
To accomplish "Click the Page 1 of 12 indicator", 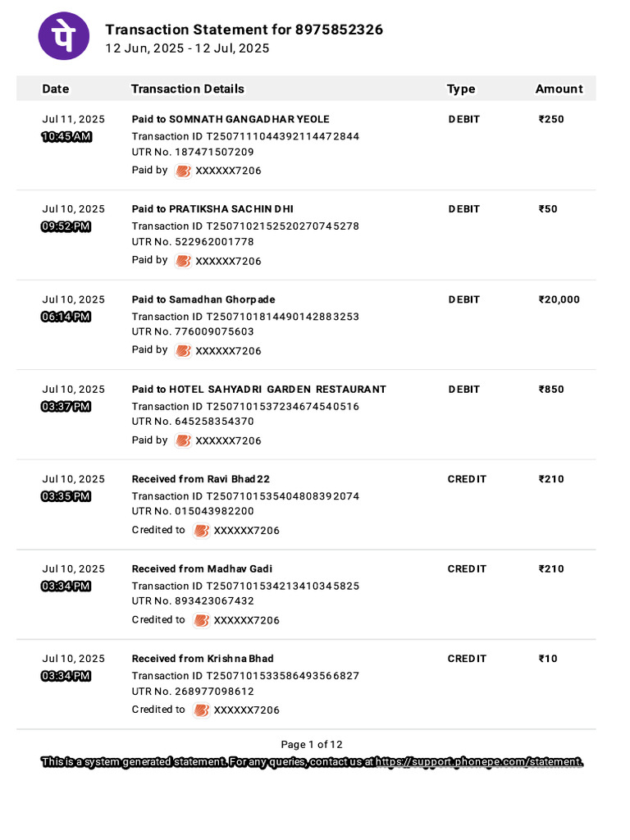I will (x=311, y=745).
